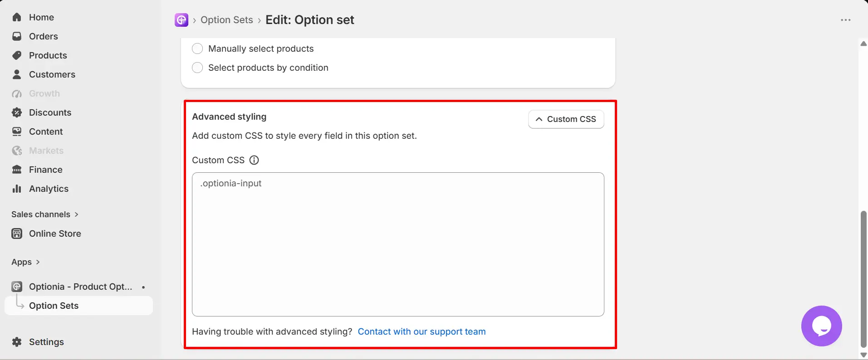Image resolution: width=868 pixels, height=360 pixels.
Task: Open the chat support bubble
Action: (x=821, y=326)
